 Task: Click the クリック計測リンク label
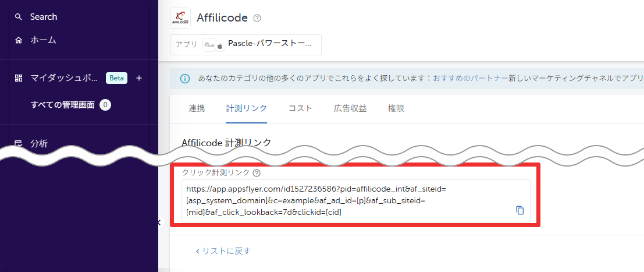216,173
